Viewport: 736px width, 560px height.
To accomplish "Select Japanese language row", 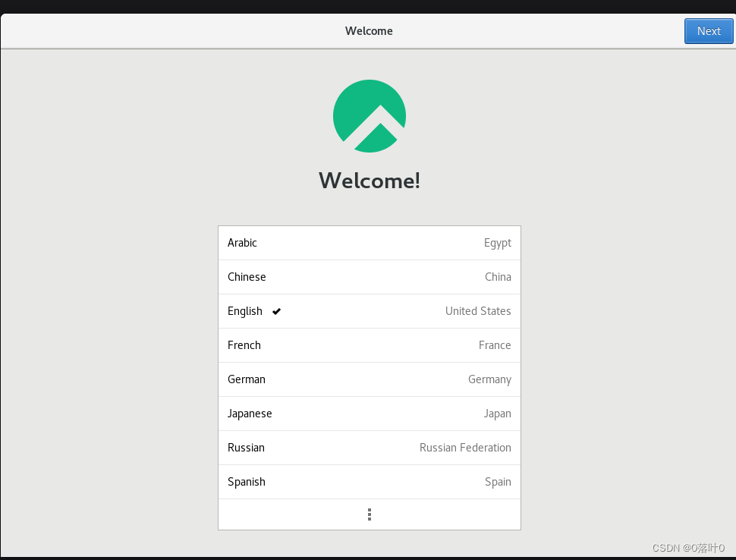I will [x=370, y=414].
